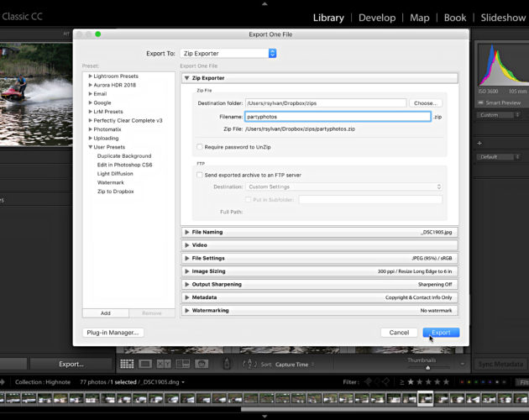Click Choose destination folder button
The image size is (529, 420).
[x=426, y=103]
